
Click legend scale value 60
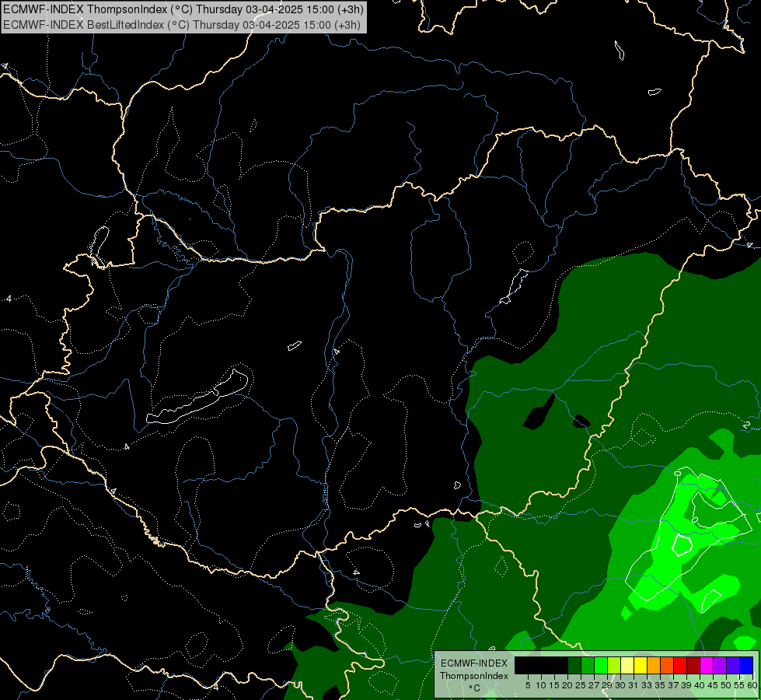point(752,685)
